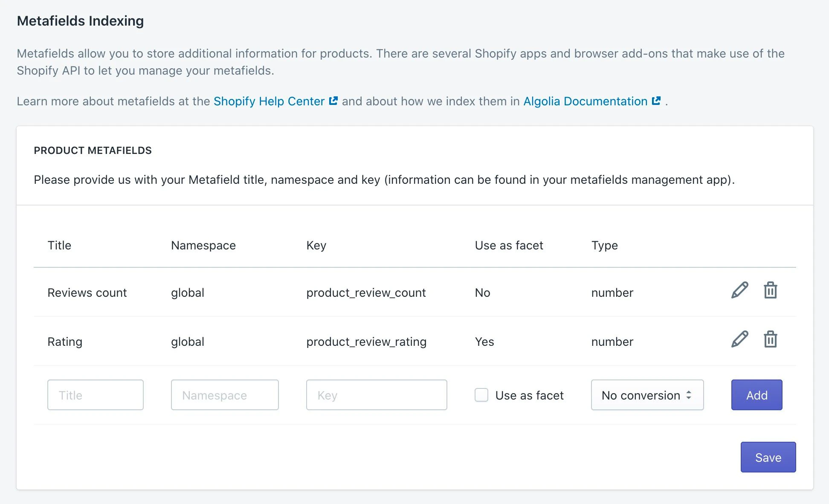Click the Key input field
Screen dimensions: 829x504
pos(376,395)
